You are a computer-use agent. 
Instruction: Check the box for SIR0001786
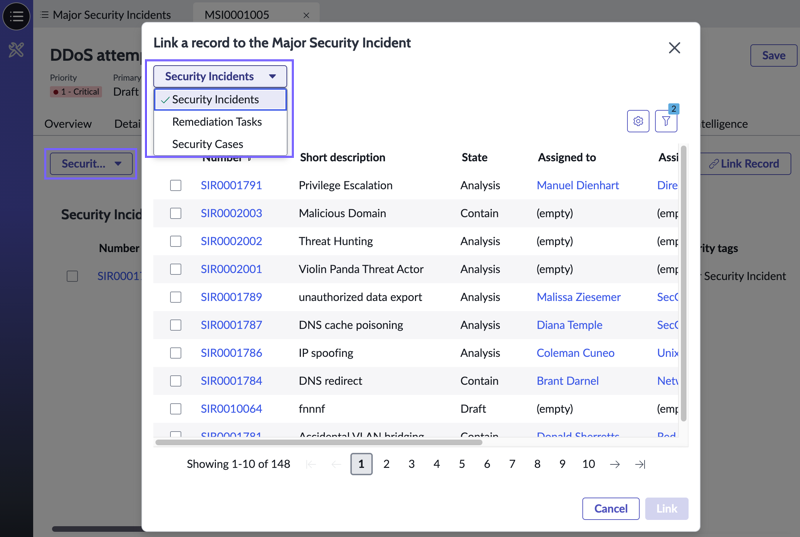176,353
